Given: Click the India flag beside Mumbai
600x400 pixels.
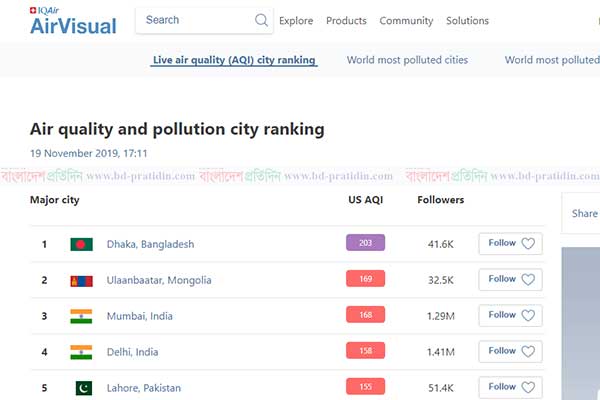Looking at the screenshot, I should point(81,316).
